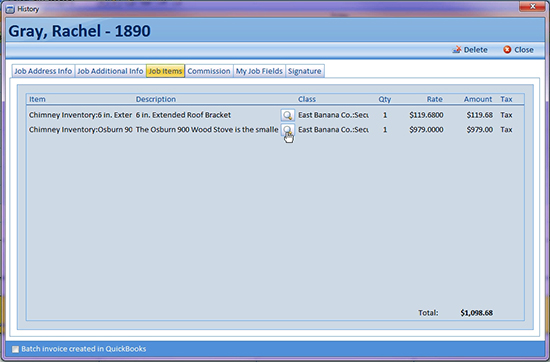Click Class cell in Roof Bracket row
Image resolution: width=550 pixels, height=362 pixels.
[x=333, y=115]
